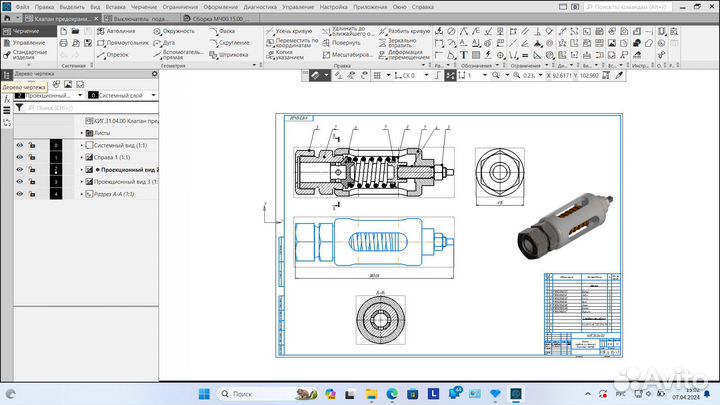This screenshot has height=405, width=720.
Task: Expand the Листы tree node
Action: [83, 132]
